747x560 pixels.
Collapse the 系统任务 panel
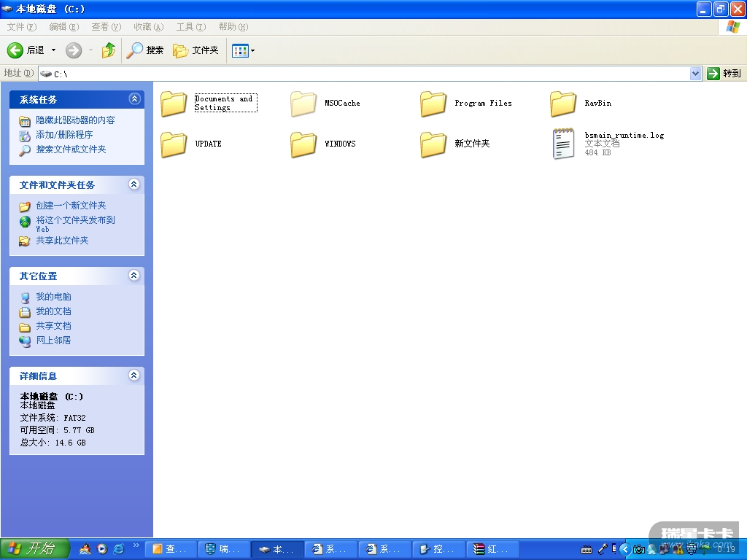pos(134,98)
